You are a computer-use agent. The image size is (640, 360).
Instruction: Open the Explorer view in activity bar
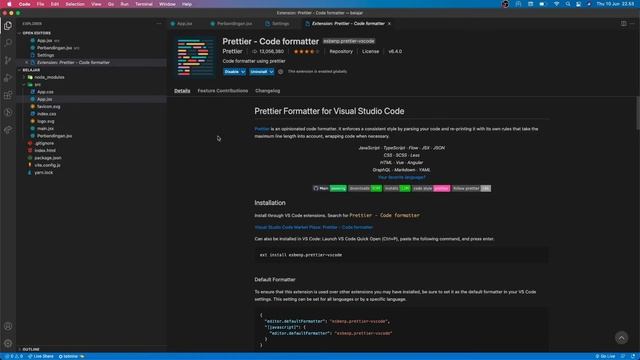point(8,26)
